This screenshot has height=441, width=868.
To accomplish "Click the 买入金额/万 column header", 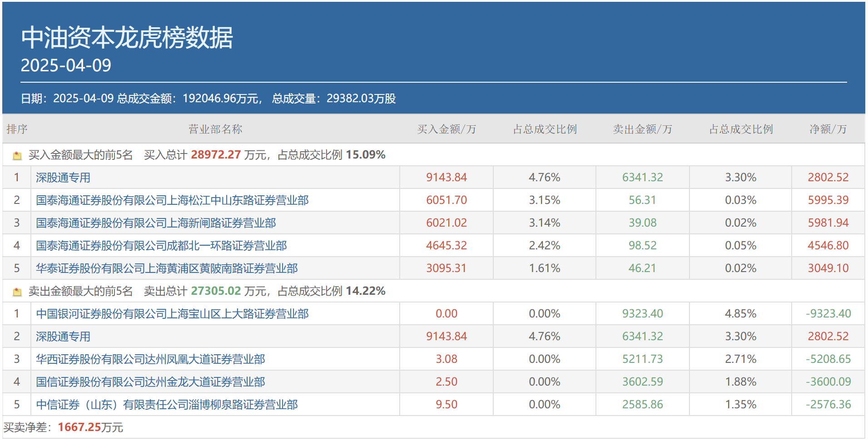I will [x=446, y=129].
